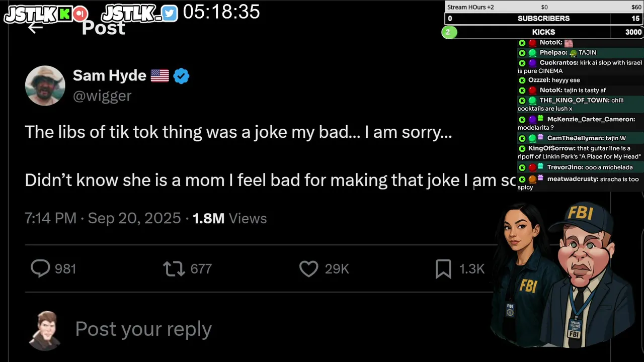Screen dimensions: 644x362
Task: Click the SUBSCRIBERS goal bar
Action: [543, 19]
